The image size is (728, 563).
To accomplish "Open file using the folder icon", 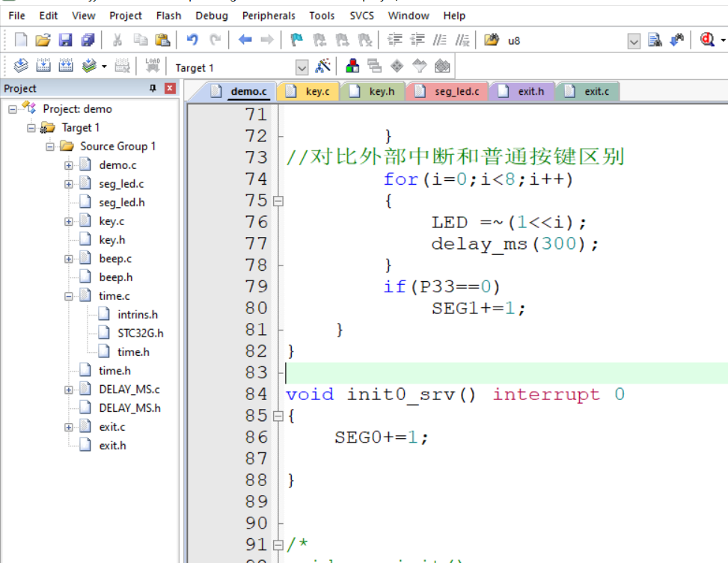I will coord(43,40).
